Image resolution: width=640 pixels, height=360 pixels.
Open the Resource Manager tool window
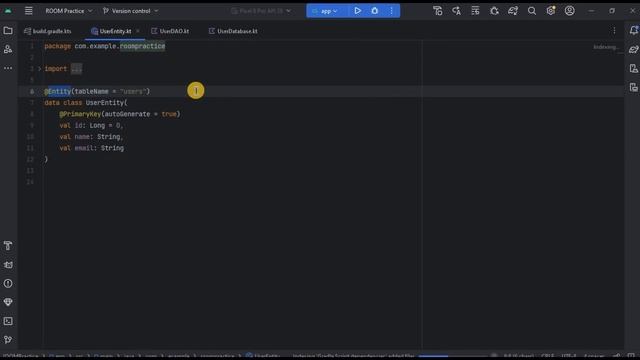tap(8, 49)
